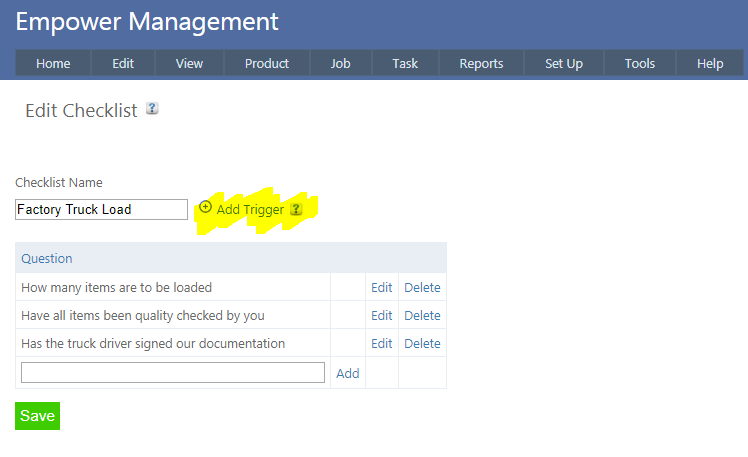
Task: Open the Help menu
Action: coord(710,63)
